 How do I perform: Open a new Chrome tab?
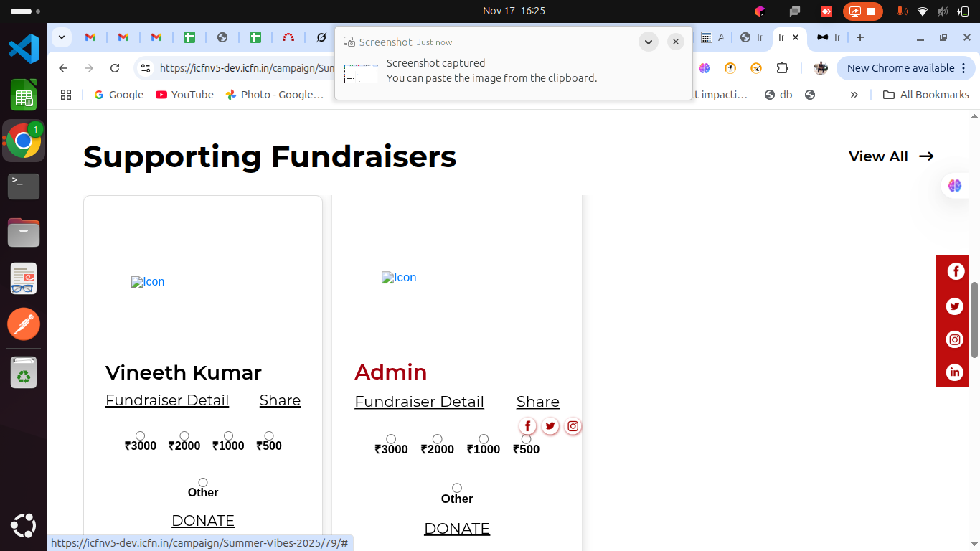click(x=860, y=37)
